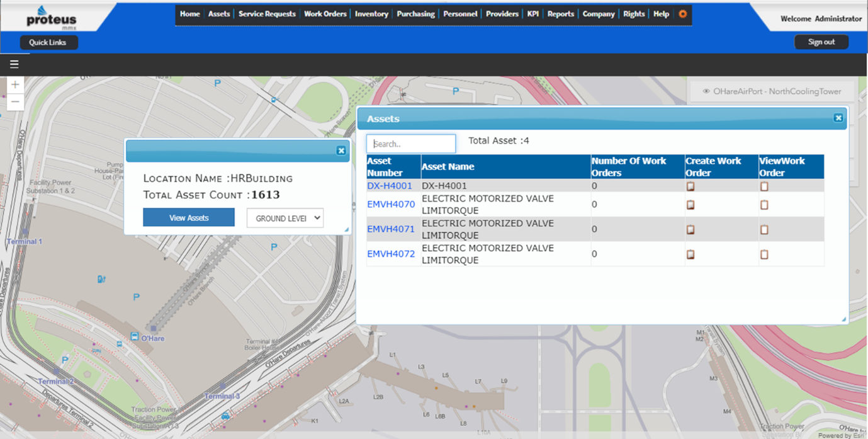Open the Reports menu
The image size is (868, 439).
560,14
